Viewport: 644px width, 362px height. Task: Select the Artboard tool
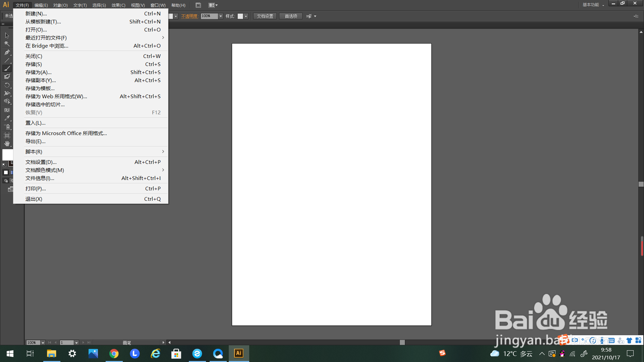[7, 135]
